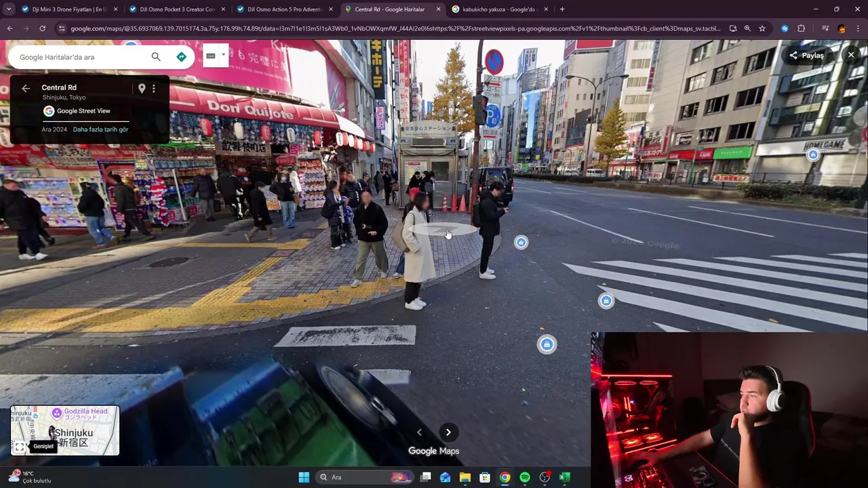
Task: Click the Paylaş share button
Action: (x=806, y=56)
